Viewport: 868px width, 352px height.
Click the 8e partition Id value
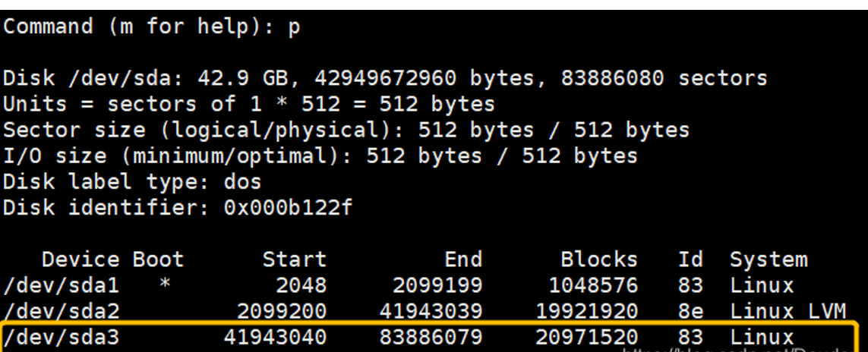click(x=690, y=311)
